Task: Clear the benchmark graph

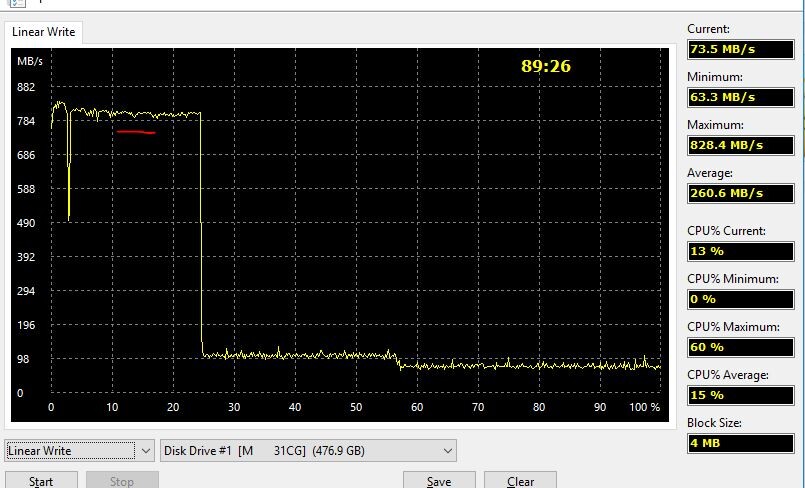Action: [x=520, y=480]
